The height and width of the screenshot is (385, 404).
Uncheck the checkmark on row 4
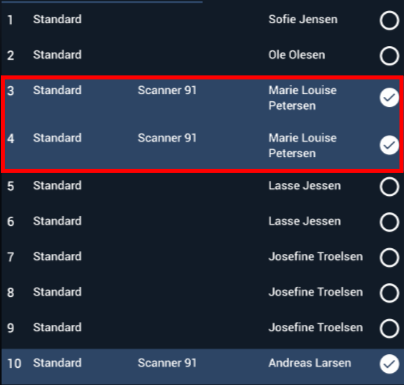(x=389, y=145)
